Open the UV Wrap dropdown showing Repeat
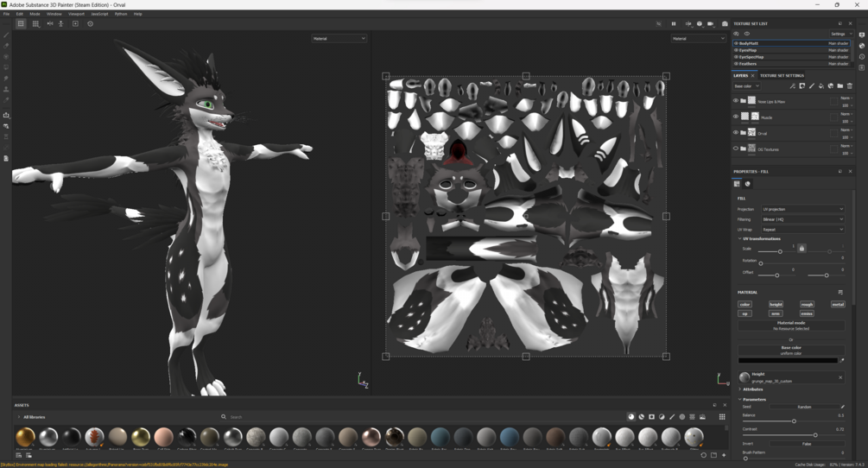This screenshot has height=468, width=868. 802,229
